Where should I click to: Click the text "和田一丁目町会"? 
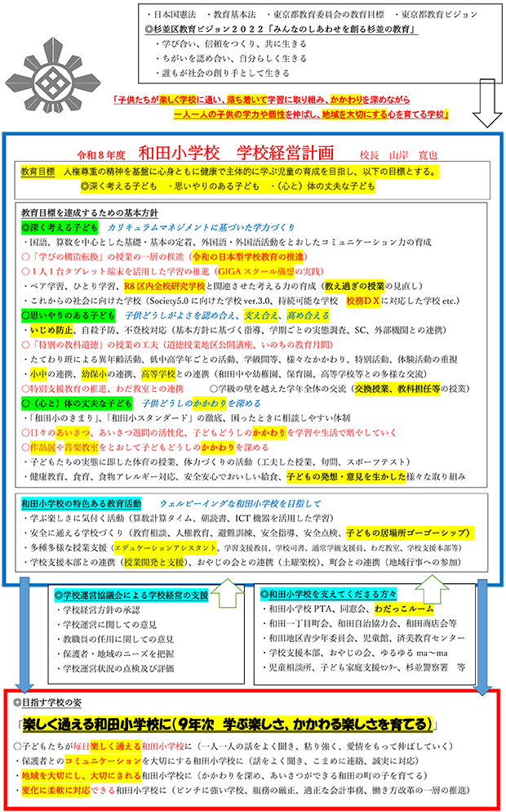[x=298, y=623]
